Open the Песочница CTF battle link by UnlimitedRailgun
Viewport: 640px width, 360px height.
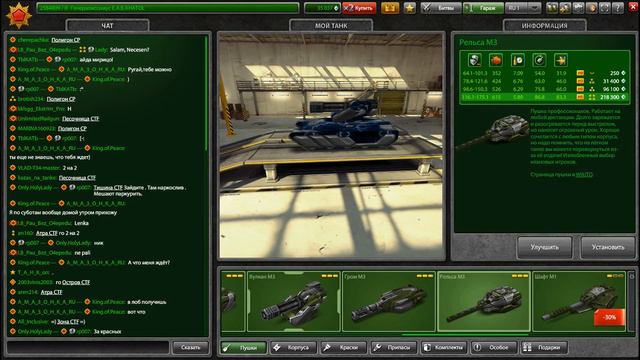[80, 119]
